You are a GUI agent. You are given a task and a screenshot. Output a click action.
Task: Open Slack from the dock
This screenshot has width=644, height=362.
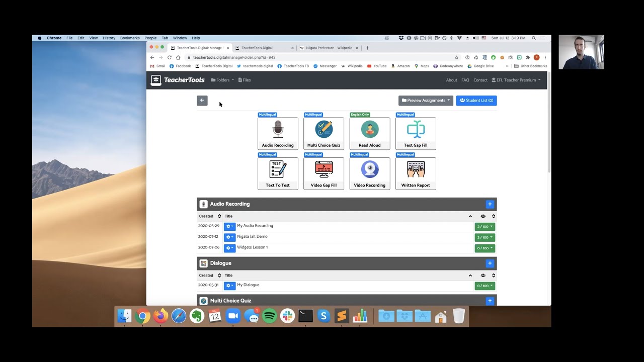(287, 316)
